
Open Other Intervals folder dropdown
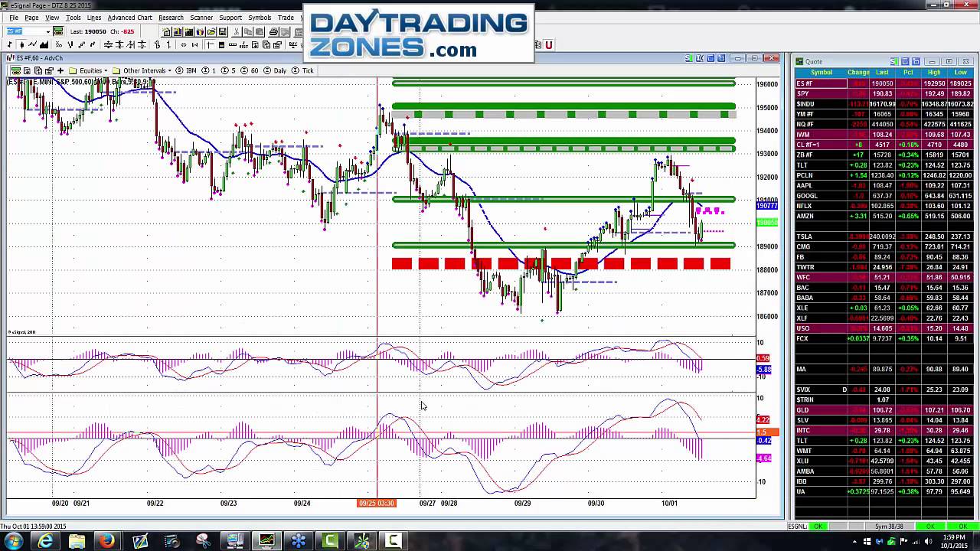point(142,70)
